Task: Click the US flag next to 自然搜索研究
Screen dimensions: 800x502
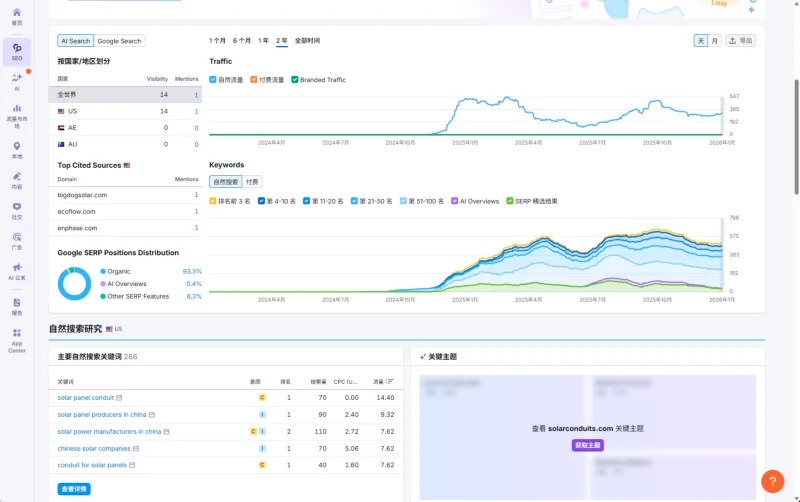Action: [109, 329]
